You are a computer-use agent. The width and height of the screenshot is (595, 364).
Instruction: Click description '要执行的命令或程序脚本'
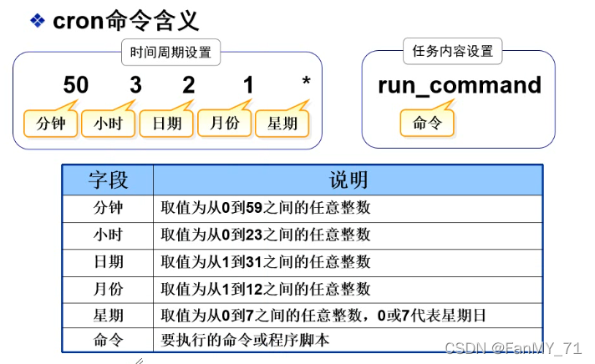coord(245,340)
